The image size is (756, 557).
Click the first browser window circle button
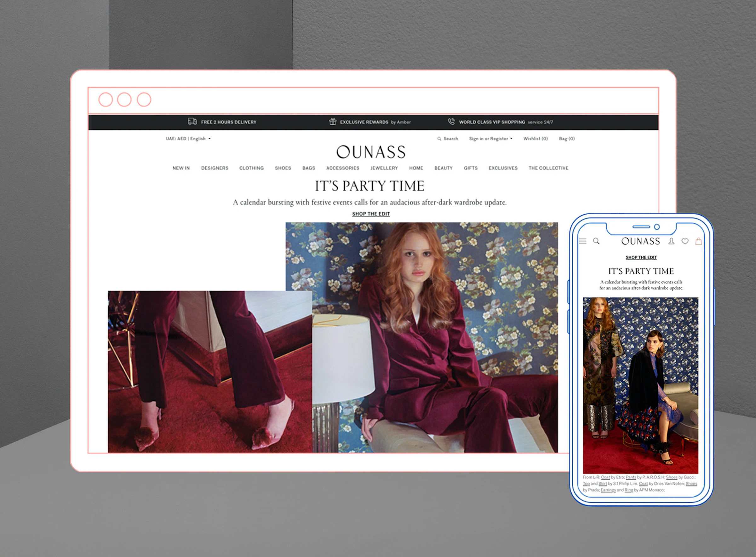point(106,100)
